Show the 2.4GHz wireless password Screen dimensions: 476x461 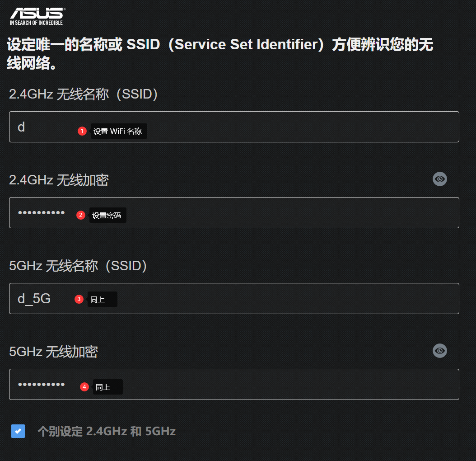click(x=439, y=179)
